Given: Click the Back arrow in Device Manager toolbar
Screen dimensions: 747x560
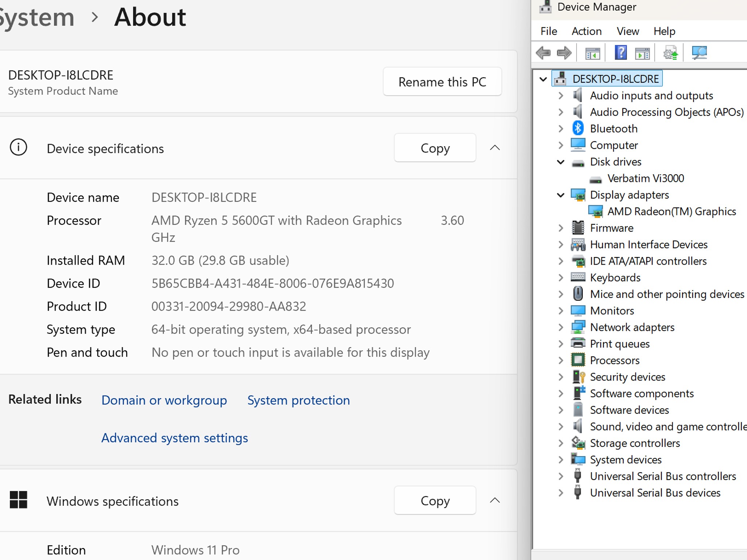Looking at the screenshot, I should coord(543,53).
